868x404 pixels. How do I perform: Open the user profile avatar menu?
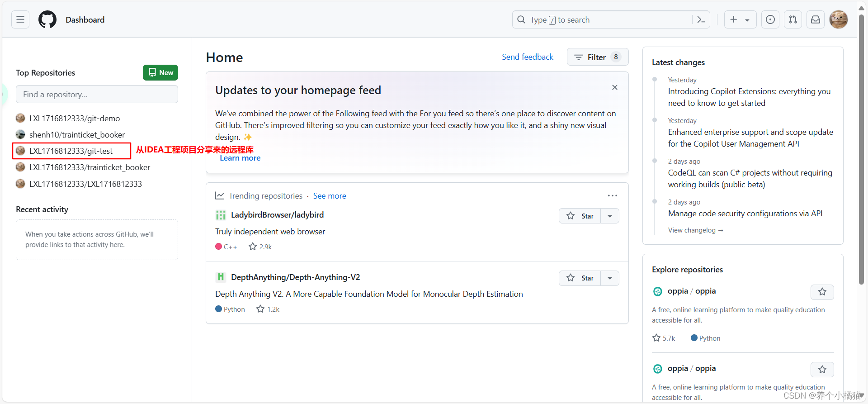tap(839, 19)
